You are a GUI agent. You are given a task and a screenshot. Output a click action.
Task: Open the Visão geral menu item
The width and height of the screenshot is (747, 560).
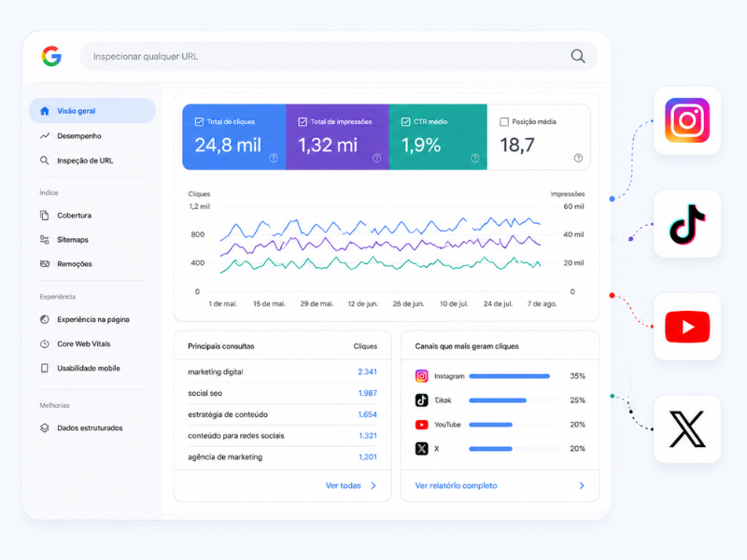92,111
